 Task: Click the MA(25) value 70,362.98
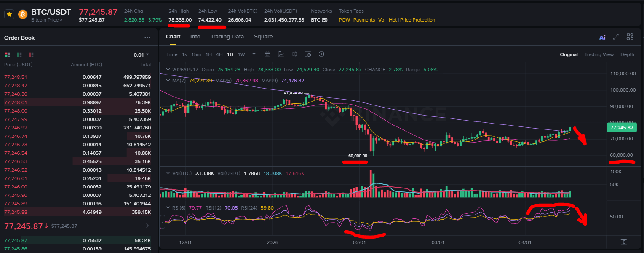click(246, 81)
